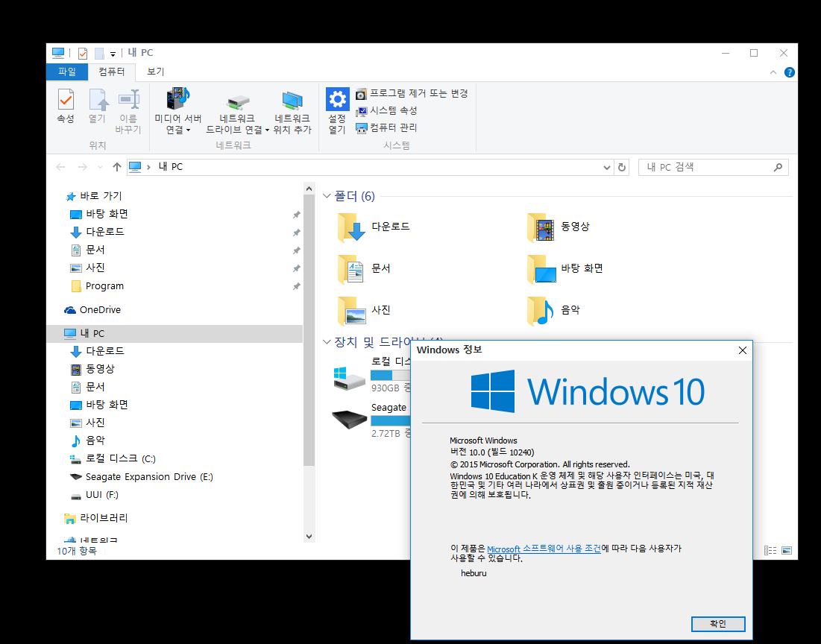Select 내 PC in navigation pane
The height and width of the screenshot is (644, 821).
[175, 333]
